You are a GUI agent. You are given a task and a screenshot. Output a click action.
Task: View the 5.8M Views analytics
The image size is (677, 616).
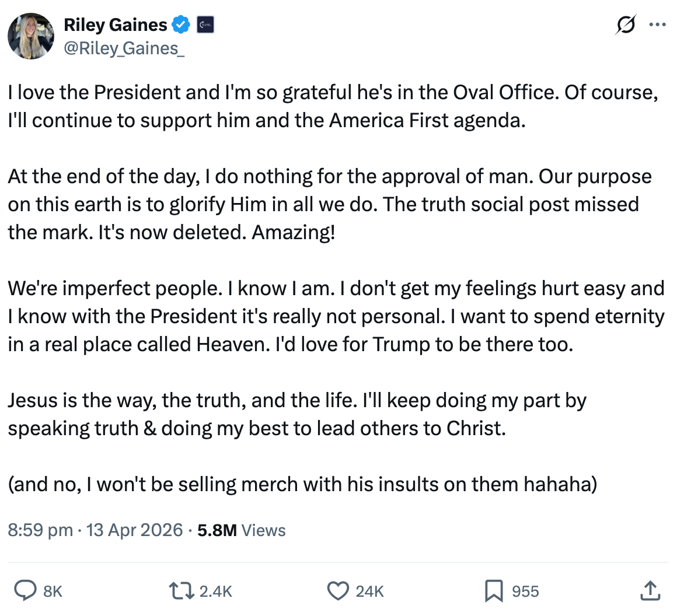(x=242, y=530)
